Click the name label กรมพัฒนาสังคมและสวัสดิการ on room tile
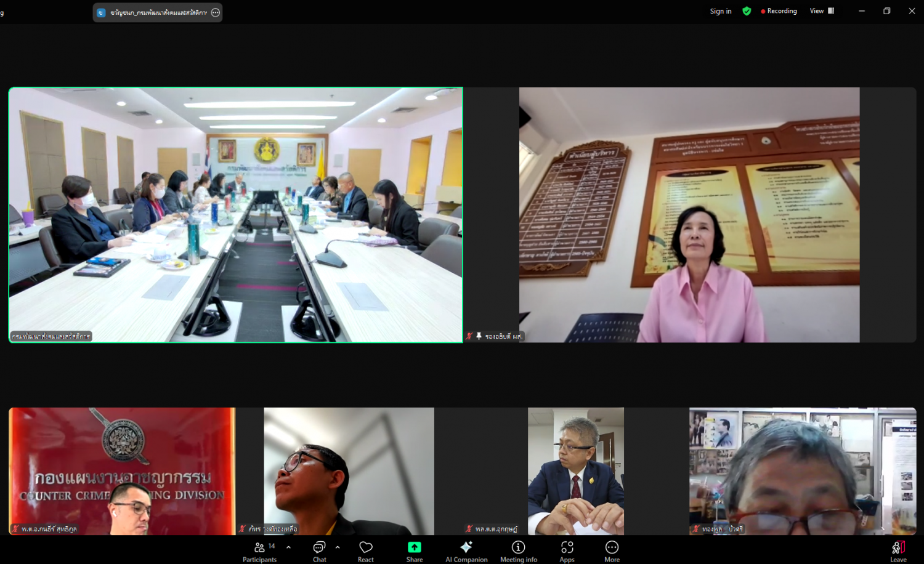Image resolution: width=924 pixels, height=564 pixels. (51, 336)
